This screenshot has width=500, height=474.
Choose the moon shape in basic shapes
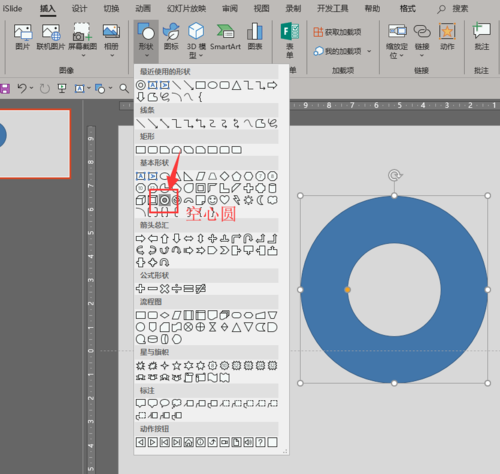click(x=260, y=200)
